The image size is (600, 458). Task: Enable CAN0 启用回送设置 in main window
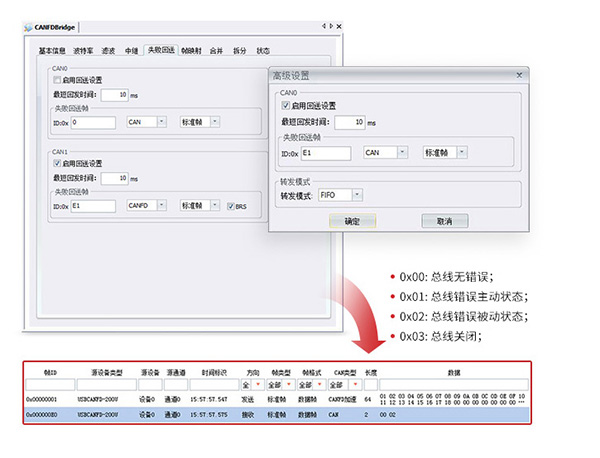(x=57, y=80)
